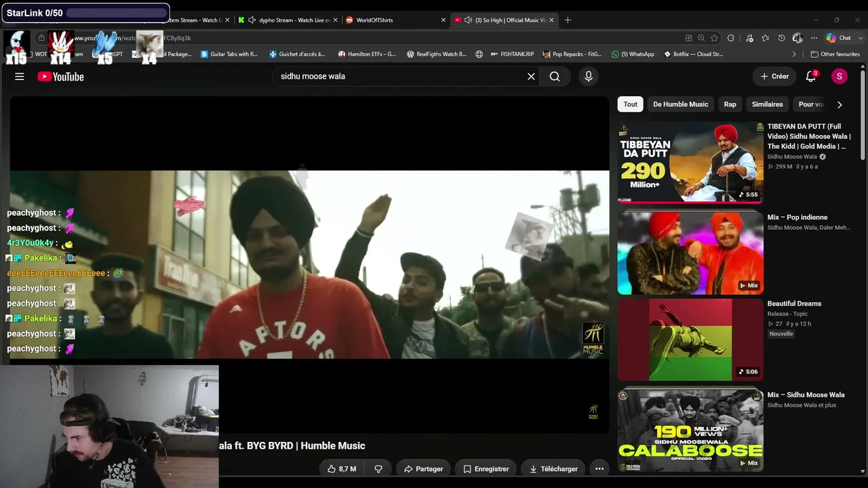The image size is (868, 488).
Task: Select the Similaires filter chip
Action: click(767, 104)
